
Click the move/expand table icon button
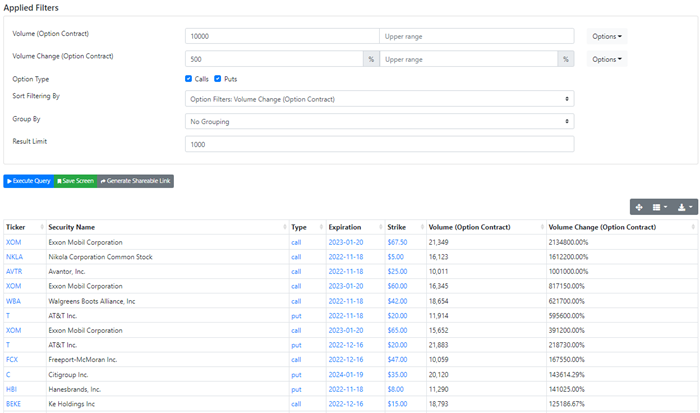click(639, 207)
